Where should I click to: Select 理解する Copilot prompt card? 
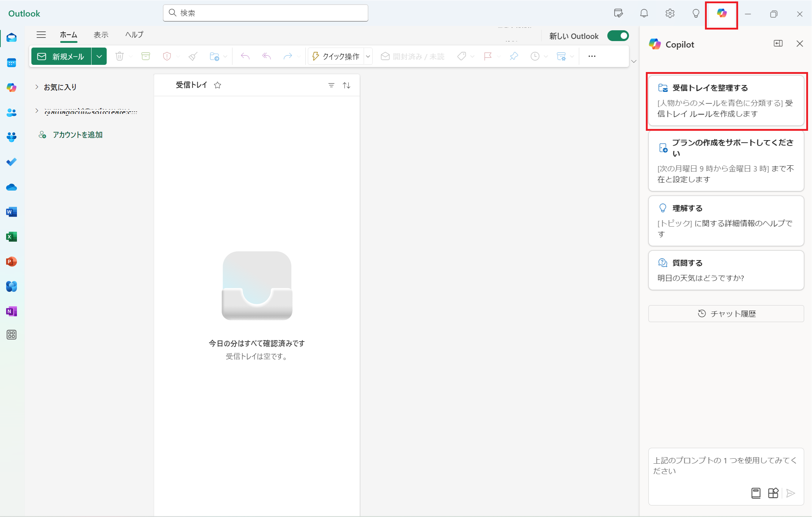tap(726, 221)
